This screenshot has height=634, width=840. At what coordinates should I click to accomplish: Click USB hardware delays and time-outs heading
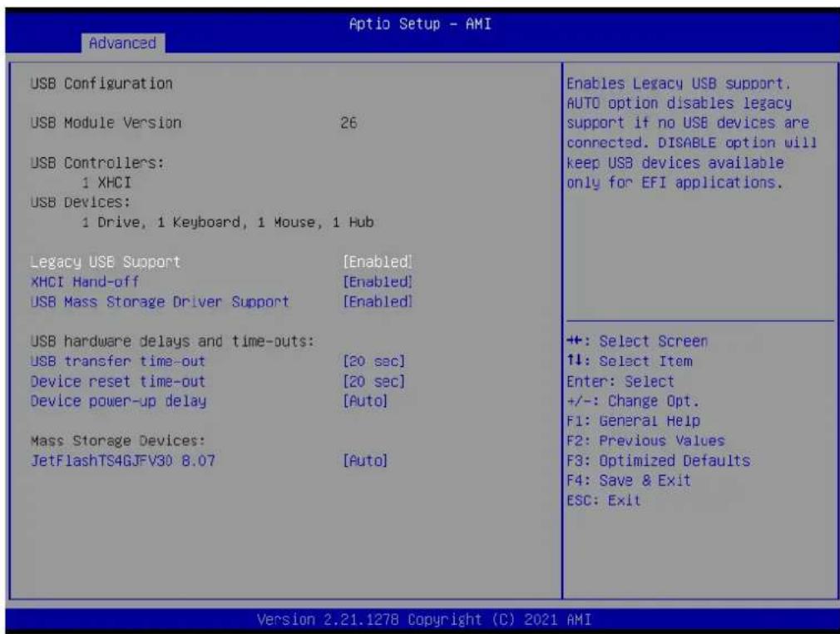click(x=172, y=341)
